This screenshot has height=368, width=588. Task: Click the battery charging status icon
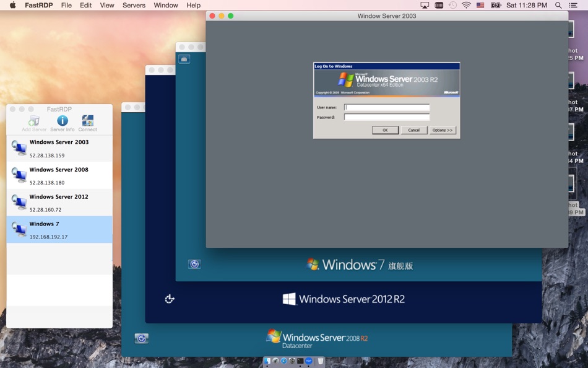[496, 5]
